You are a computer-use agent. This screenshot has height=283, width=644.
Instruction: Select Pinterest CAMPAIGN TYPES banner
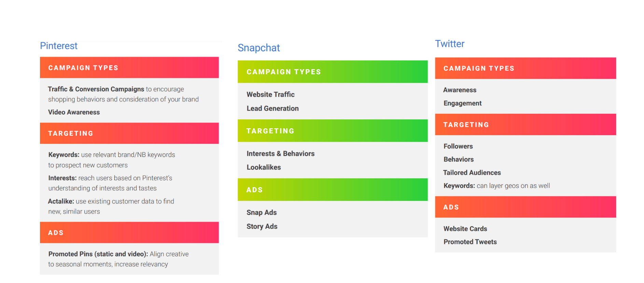pyautogui.click(x=129, y=68)
